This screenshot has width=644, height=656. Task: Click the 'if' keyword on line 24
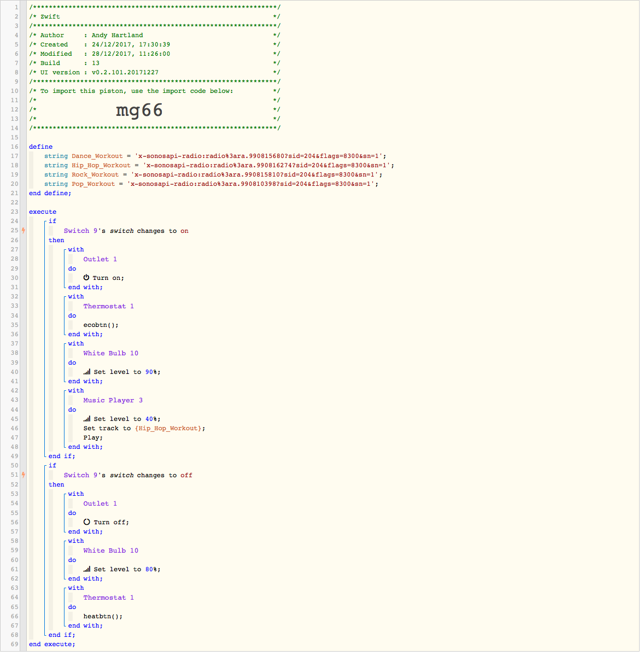click(52, 221)
